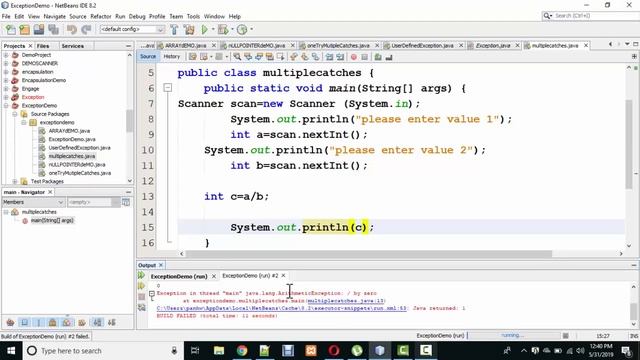
Task: Click the Open Project toolbar icon
Action: tap(39, 29)
